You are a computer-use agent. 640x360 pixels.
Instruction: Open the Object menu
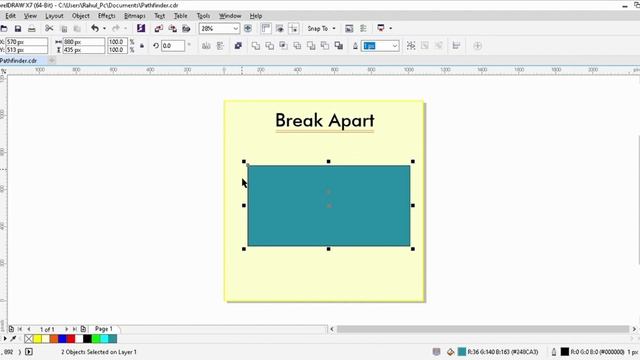80,16
